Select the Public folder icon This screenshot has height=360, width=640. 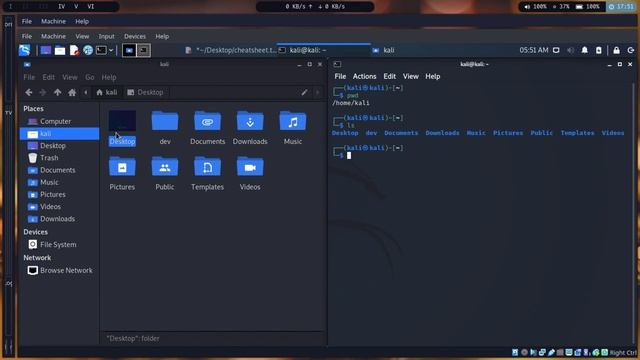(x=165, y=167)
